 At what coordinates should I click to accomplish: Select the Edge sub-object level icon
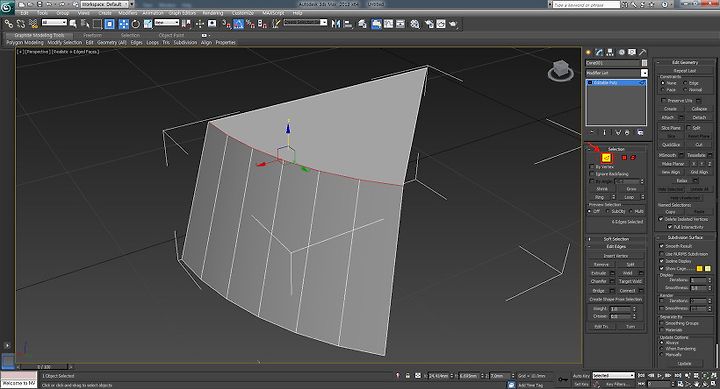606,158
